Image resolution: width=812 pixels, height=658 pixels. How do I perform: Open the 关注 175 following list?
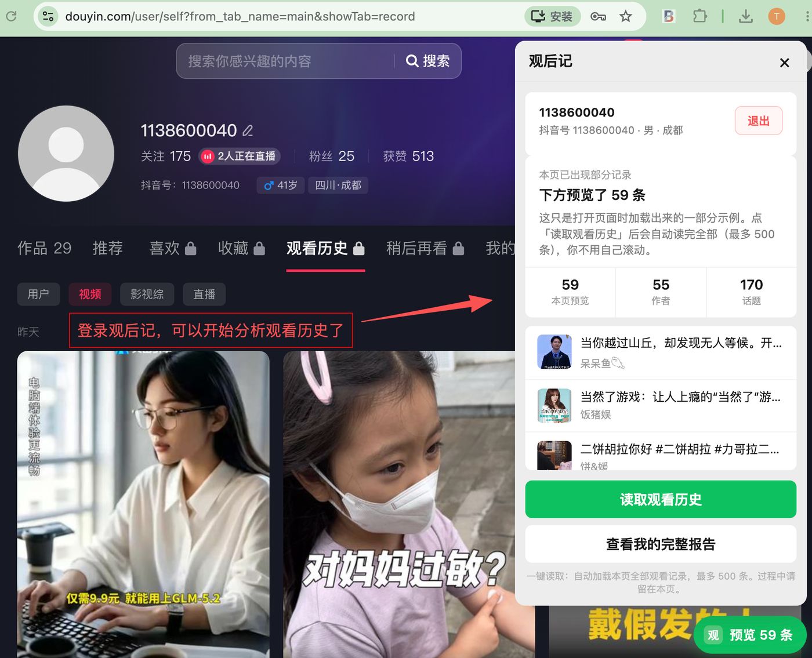[x=166, y=156]
